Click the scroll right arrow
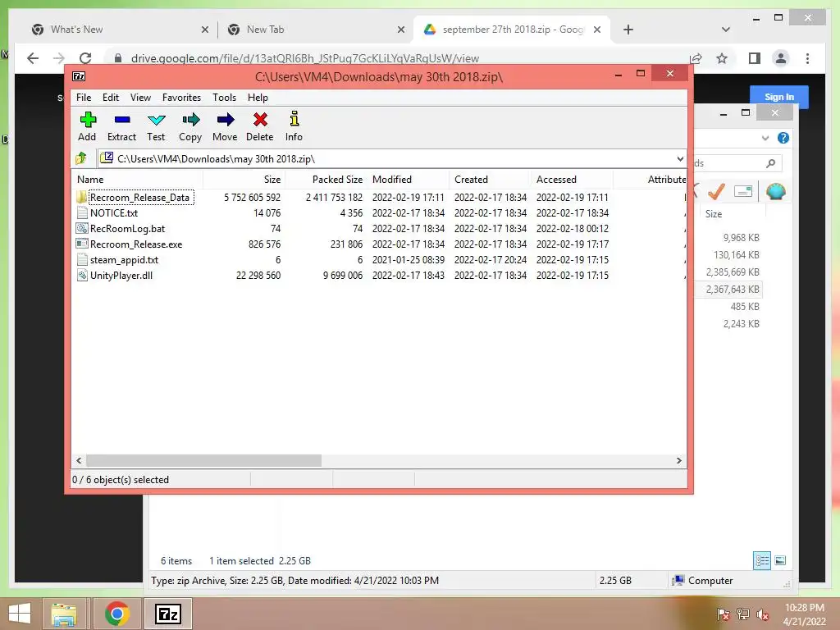The width and height of the screenshot is (840, 630). pos(678,460)
